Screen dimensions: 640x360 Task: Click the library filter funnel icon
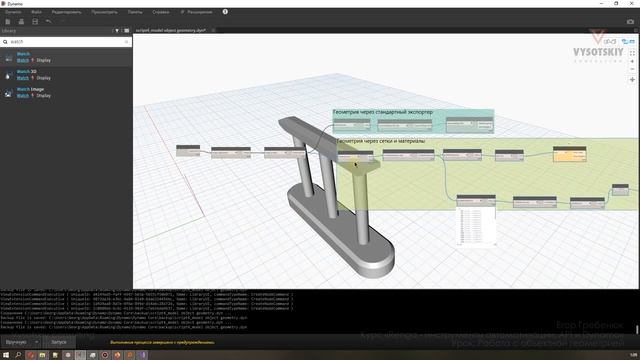coord(117,31)
